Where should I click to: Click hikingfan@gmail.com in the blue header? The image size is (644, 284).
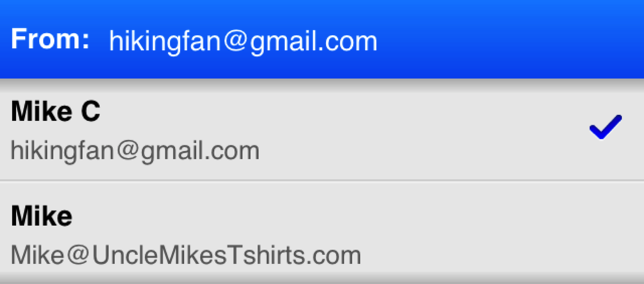coord(242,42)
